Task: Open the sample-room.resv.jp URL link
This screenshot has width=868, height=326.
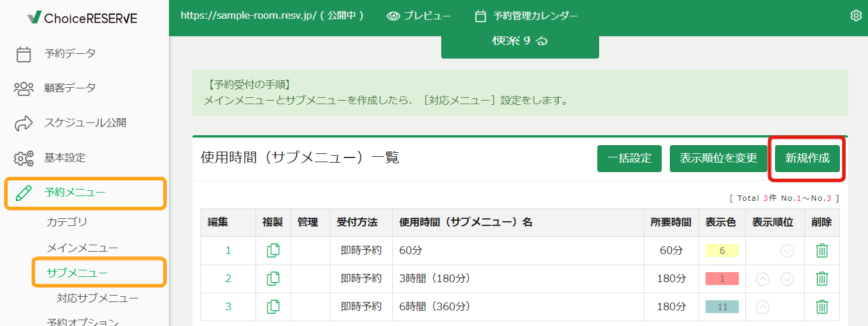Action: pos(272,16)
